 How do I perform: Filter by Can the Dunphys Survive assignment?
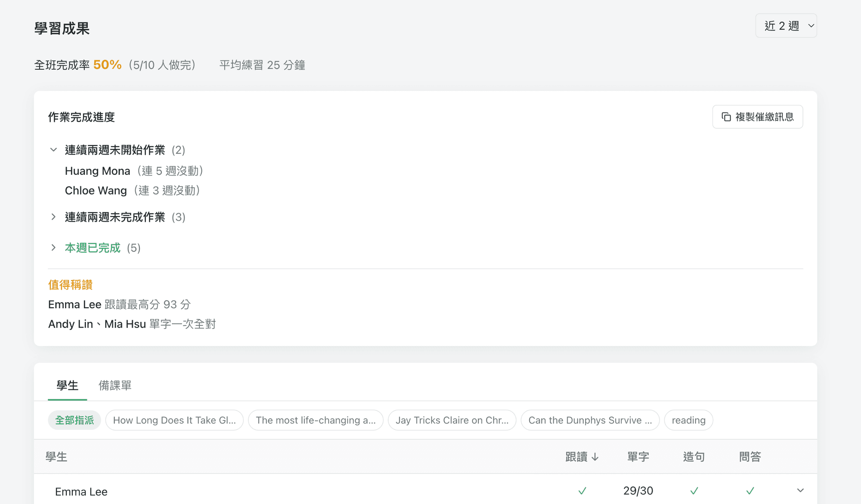point(590,420)
